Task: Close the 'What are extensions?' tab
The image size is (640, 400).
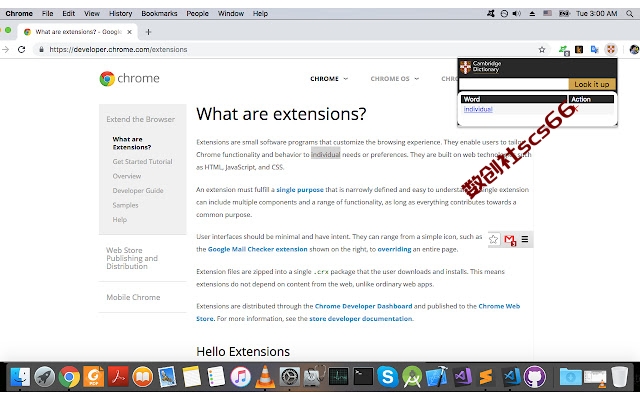Action: (x=129, y=32)
